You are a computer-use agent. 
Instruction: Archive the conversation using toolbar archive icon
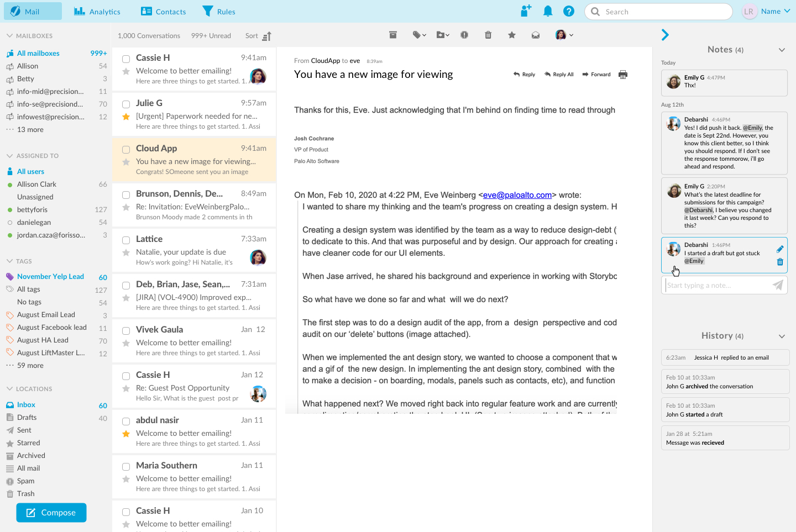pyautogui.click(x=393, y=35)
